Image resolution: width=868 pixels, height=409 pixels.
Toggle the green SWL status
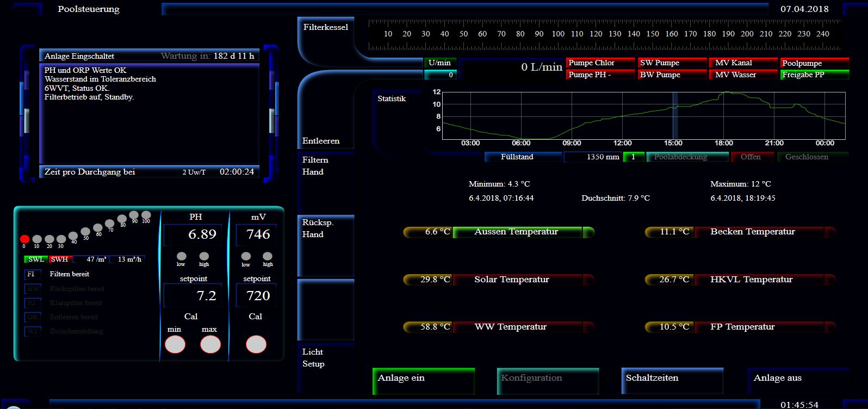pos(36,259)
